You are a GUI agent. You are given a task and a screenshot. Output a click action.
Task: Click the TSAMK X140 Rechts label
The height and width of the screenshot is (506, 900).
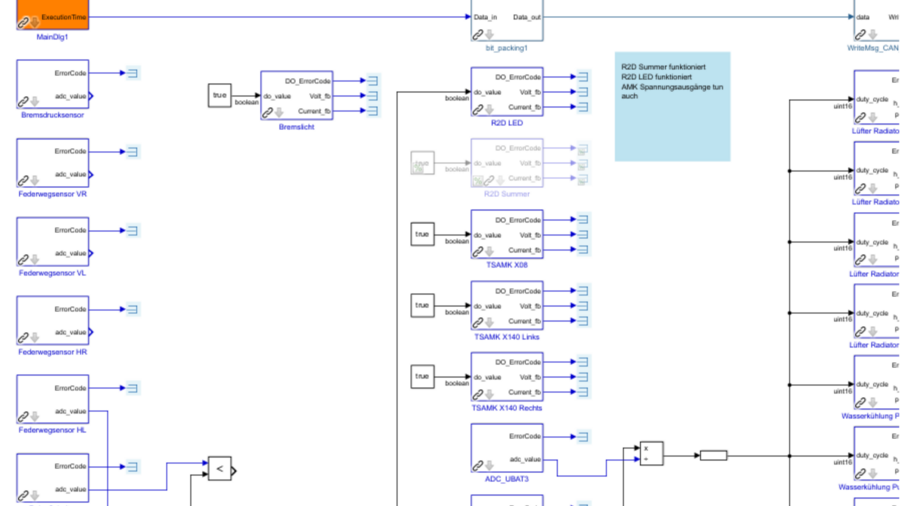507,408
